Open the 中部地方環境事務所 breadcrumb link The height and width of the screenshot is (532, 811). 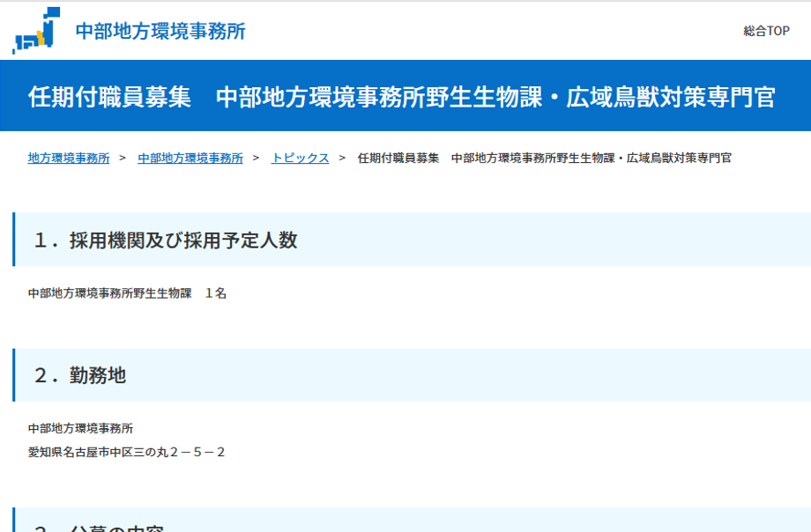190,158
